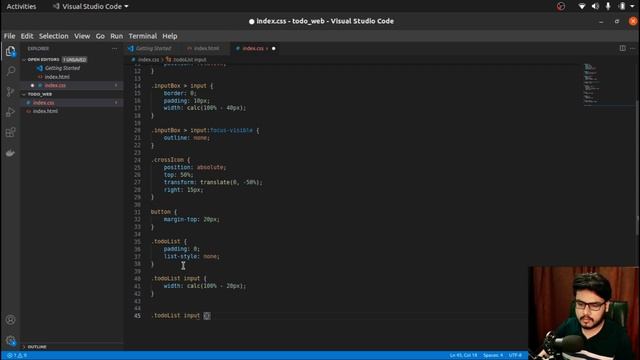The height and width of the screenshot is (360, 640).
Task: Open the Visual Studio Code app menu dropdown
Action: [90, 7]
